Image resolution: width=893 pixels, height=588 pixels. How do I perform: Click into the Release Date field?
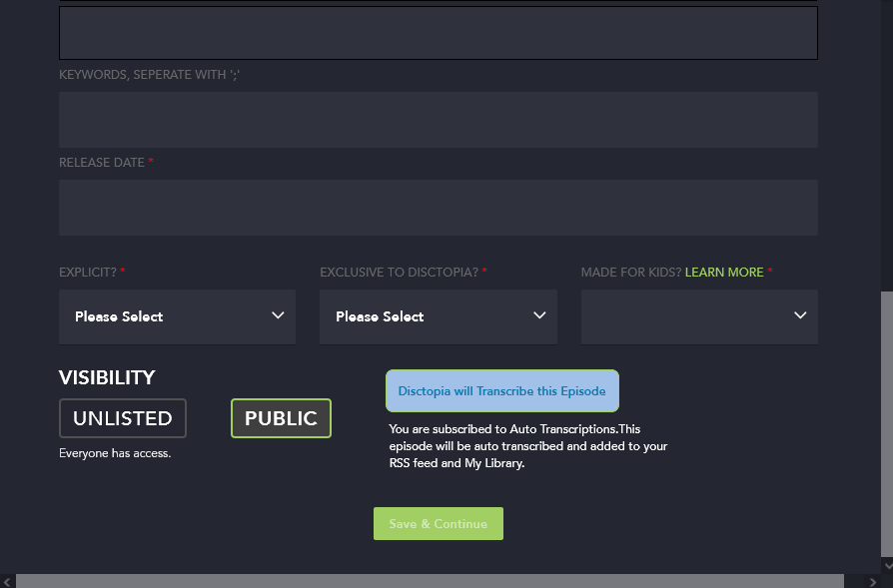[x=438, y=208]
